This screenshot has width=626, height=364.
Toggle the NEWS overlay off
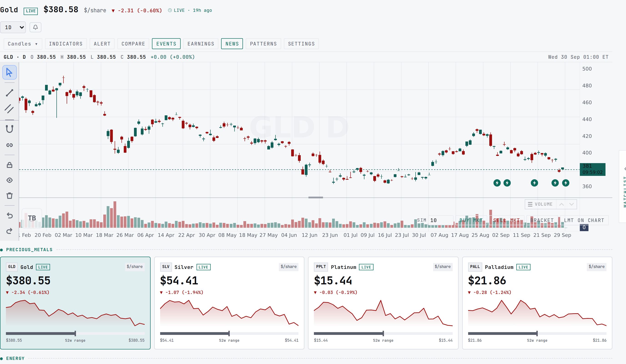[x=232, y=44]
